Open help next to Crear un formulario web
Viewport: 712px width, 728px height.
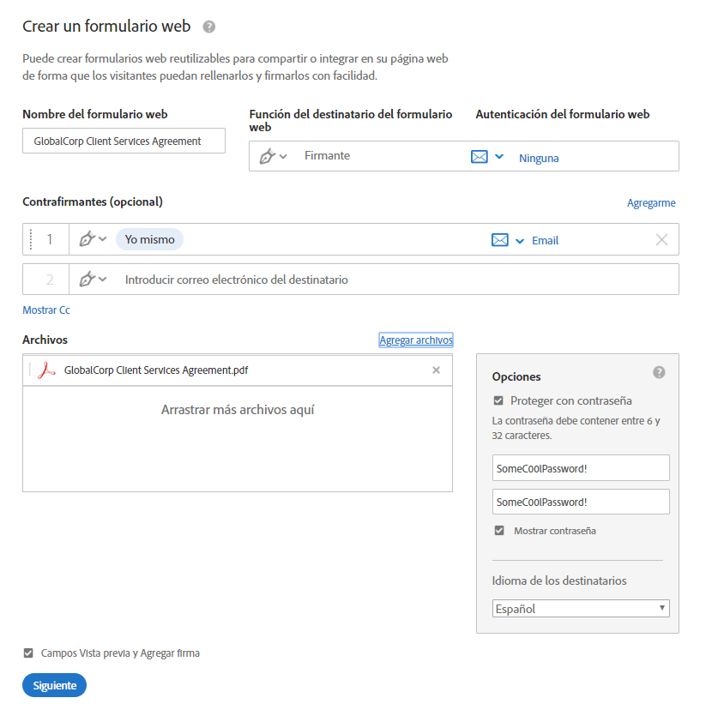pyautogui.click(x=208, y=27)
